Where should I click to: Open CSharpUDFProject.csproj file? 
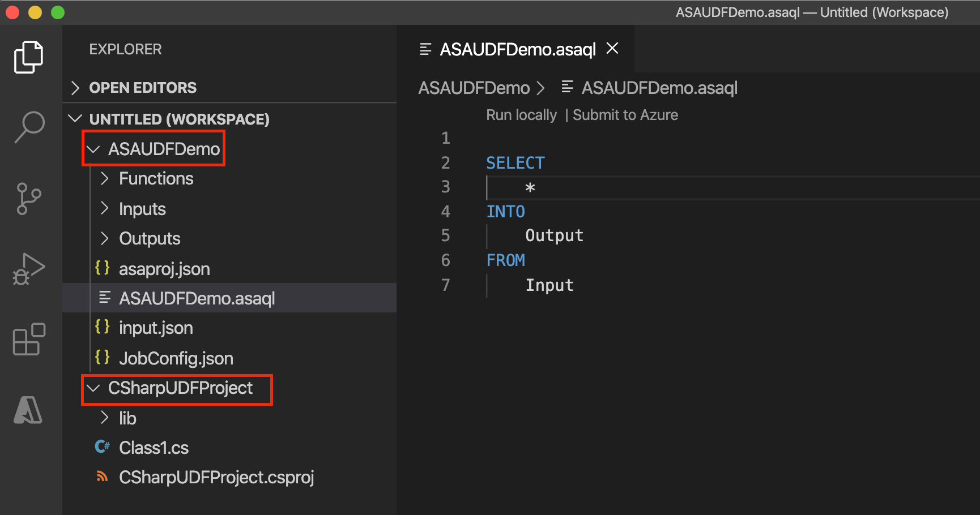(217, 477)
